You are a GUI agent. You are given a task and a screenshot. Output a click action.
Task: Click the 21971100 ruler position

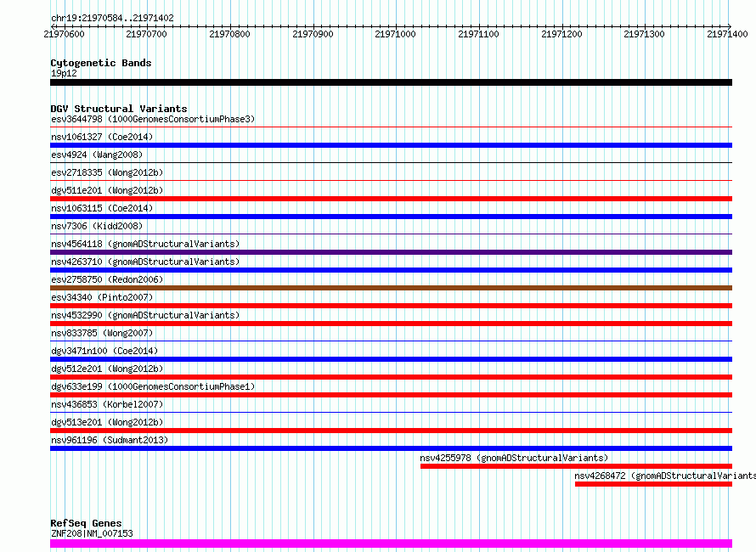tap(479, 34)
